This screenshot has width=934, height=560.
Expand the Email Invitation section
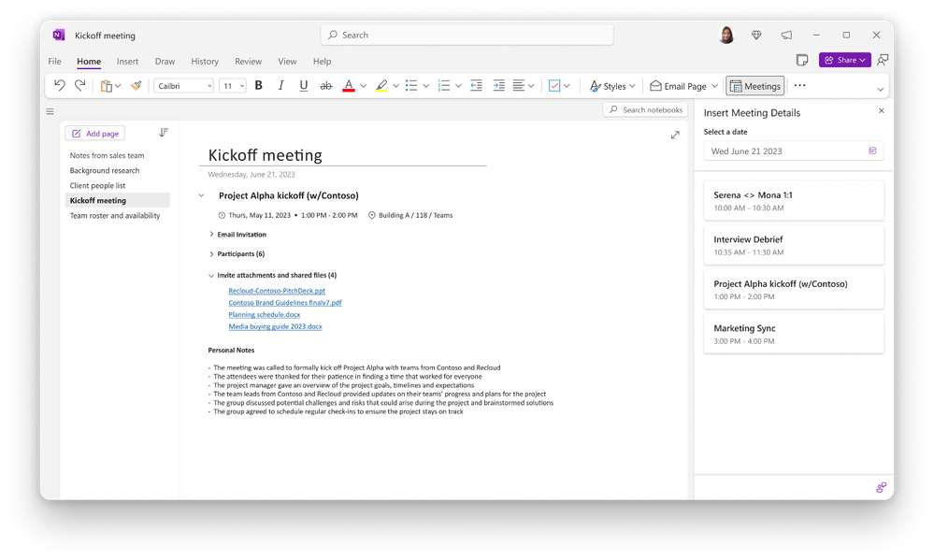(x=211, y=234)
